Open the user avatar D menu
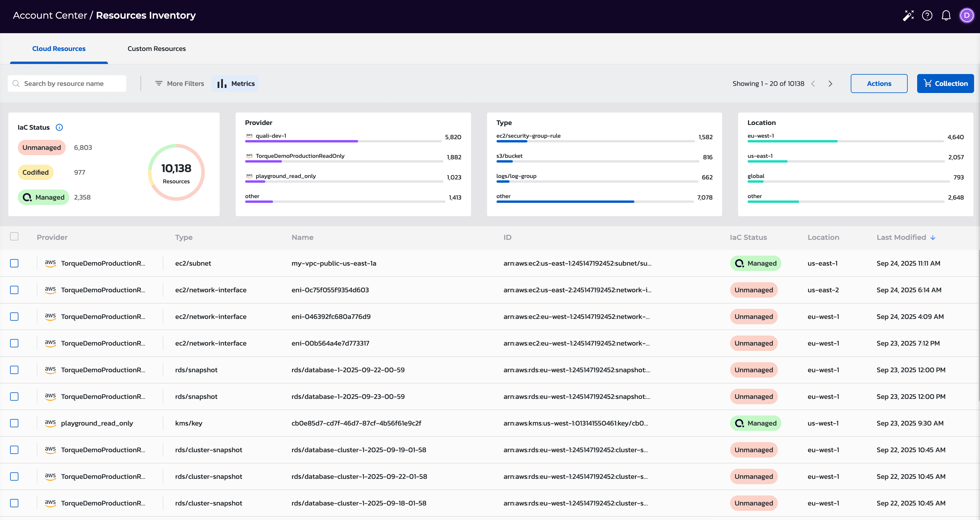 click(966, 16)
